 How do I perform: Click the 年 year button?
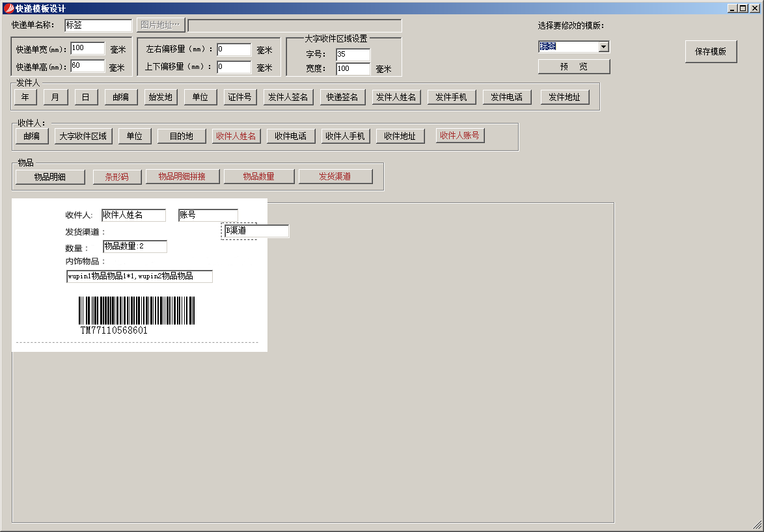click(x=25, y=97)
